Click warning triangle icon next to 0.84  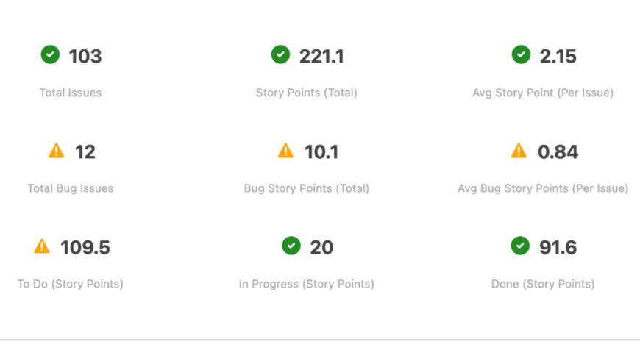click(519, 151)
